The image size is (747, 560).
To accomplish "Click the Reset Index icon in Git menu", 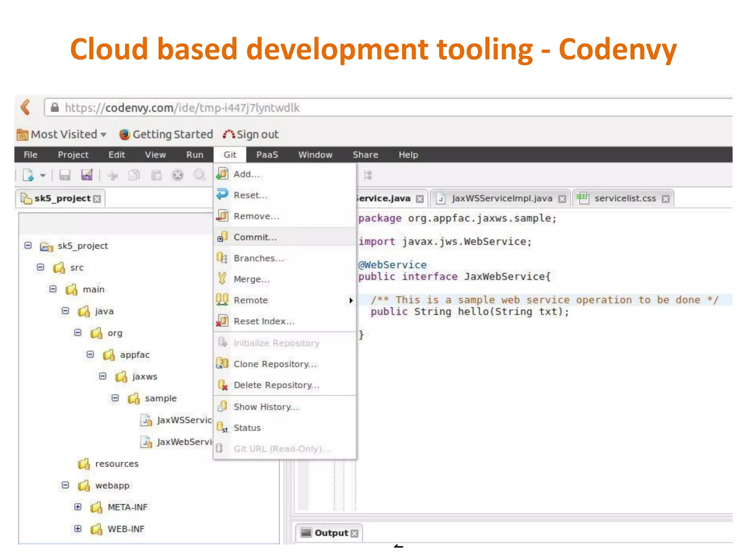I will pyautogui.click(x=222, y=321).
